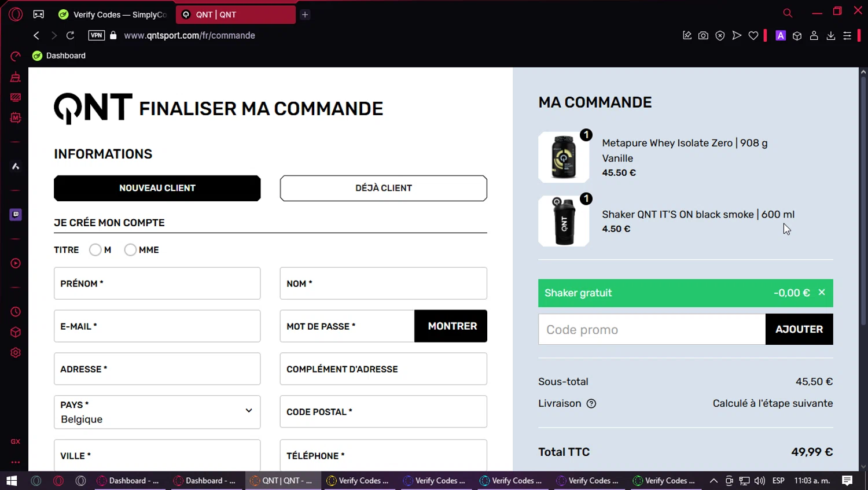Open sidebar three-dots setup menu
The image size is (868, 490).
16,462
